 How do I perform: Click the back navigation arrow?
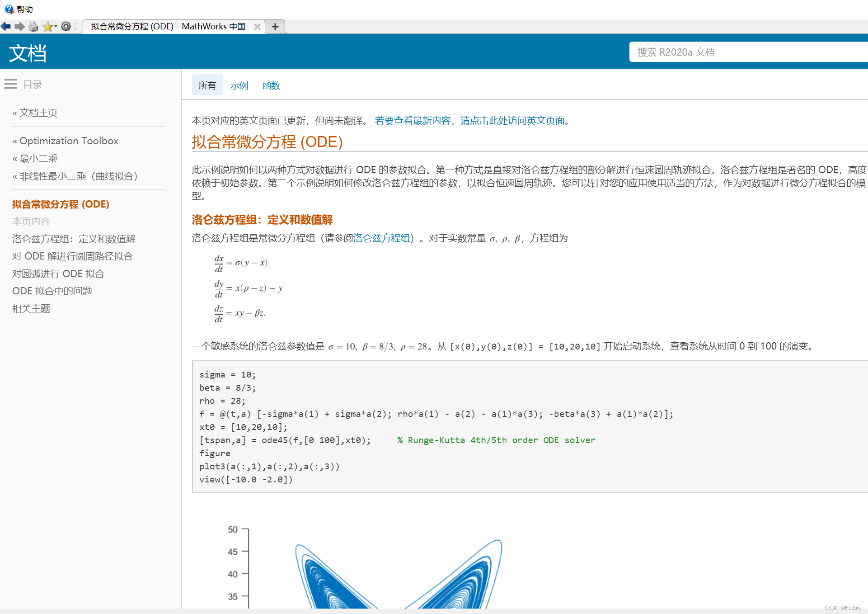(6, 27)
